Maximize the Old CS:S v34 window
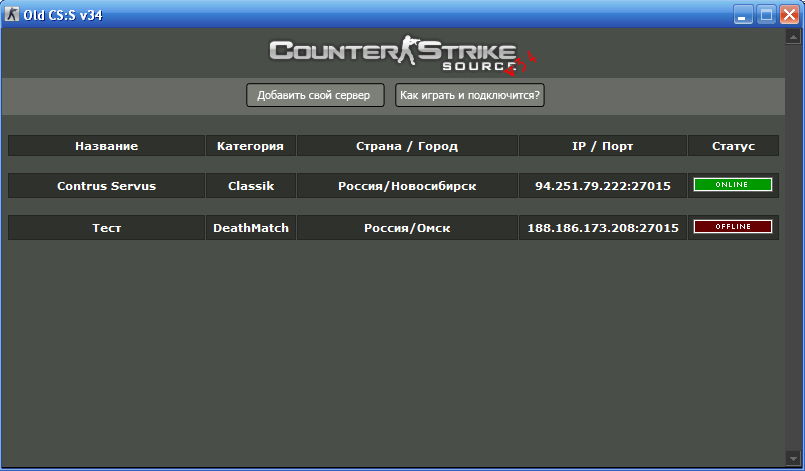Screen dimensions: 805x471 pos(766,14)
